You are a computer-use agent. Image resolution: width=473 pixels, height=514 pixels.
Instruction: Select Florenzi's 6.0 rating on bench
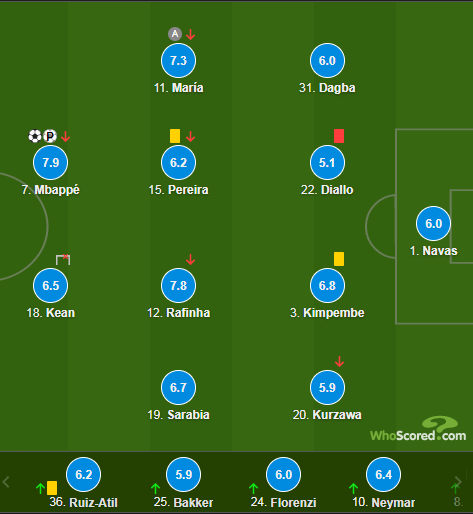coord(284,474)
